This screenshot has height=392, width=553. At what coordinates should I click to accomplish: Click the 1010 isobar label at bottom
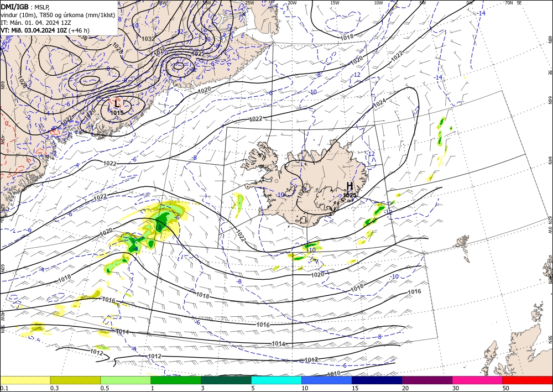tap(333, 373)
